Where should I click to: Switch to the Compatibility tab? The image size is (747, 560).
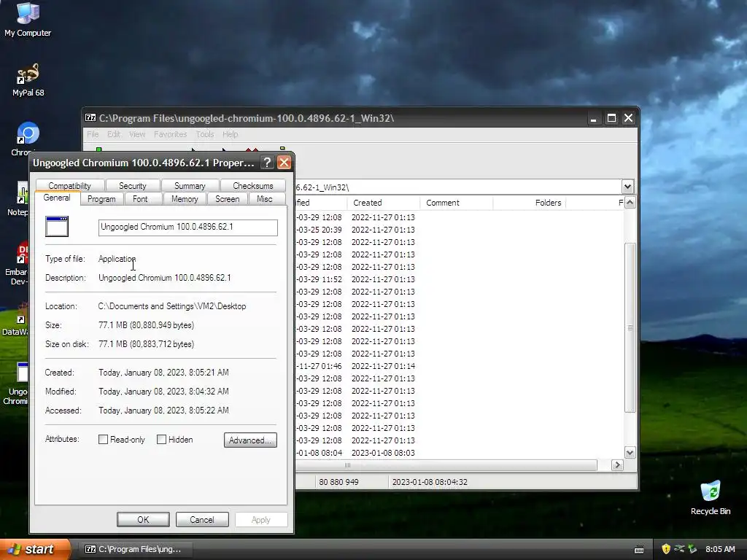[x=69, y=186]
